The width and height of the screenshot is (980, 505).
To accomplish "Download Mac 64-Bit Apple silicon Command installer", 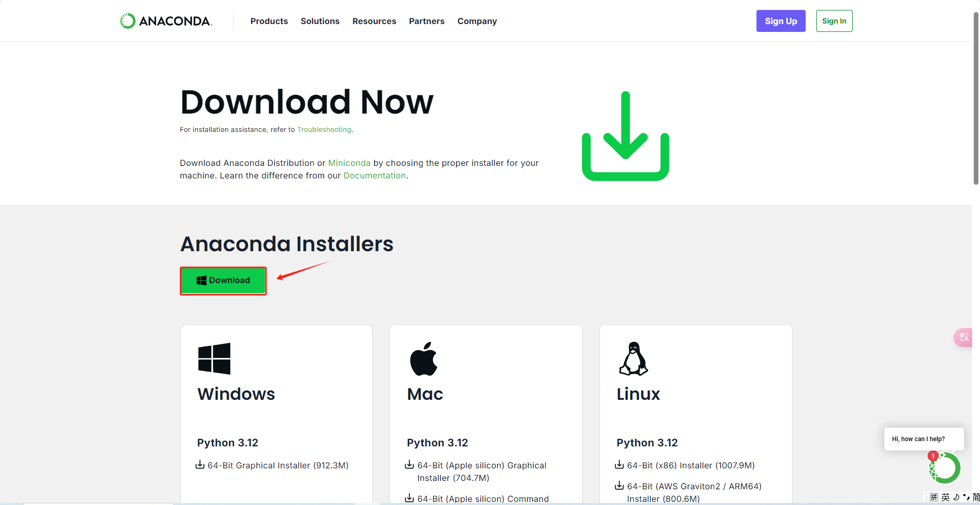I will (x=483, y=499).
